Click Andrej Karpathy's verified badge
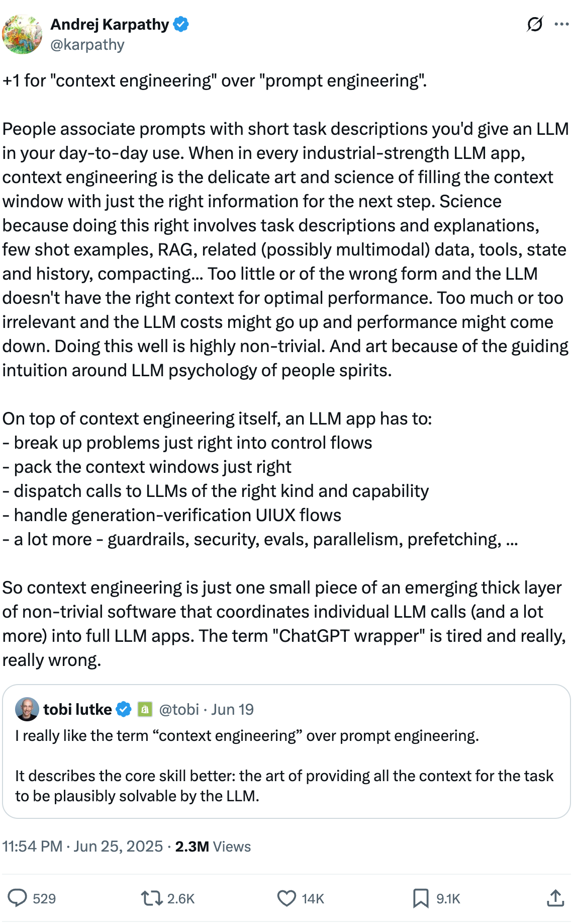 click(x=181, y=24)
